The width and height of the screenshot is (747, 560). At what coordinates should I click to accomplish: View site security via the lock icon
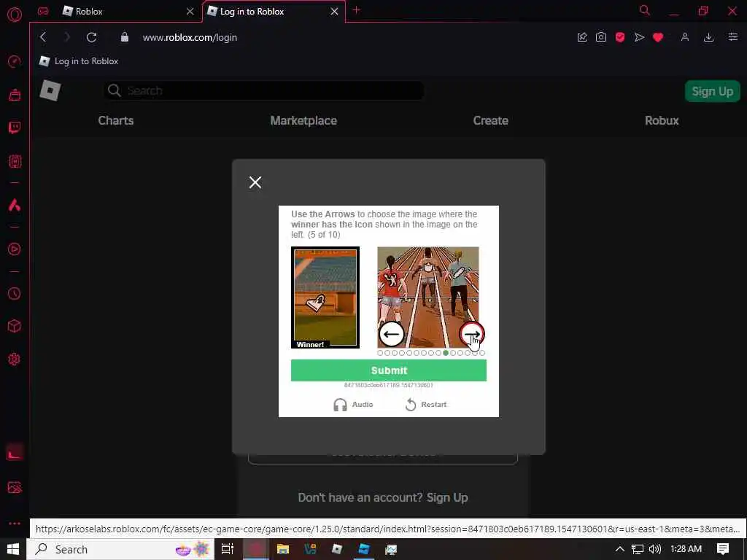pyautogui.click(x=125, y=37)
